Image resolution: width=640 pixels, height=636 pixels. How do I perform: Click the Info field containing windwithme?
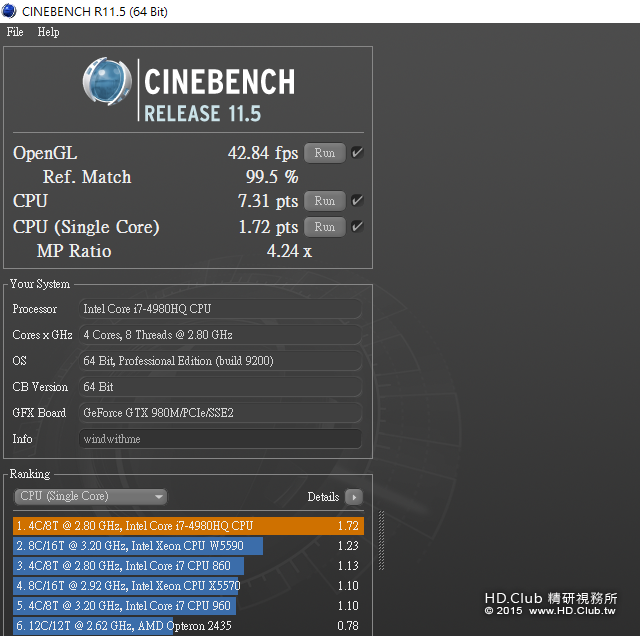(x=220, y=439)
